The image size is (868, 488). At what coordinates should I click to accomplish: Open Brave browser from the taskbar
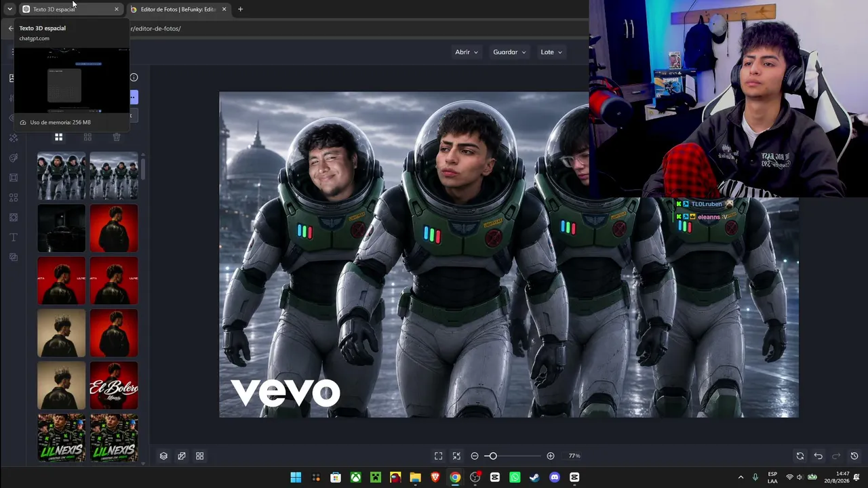pyautogui.click(x=435, y=477)
